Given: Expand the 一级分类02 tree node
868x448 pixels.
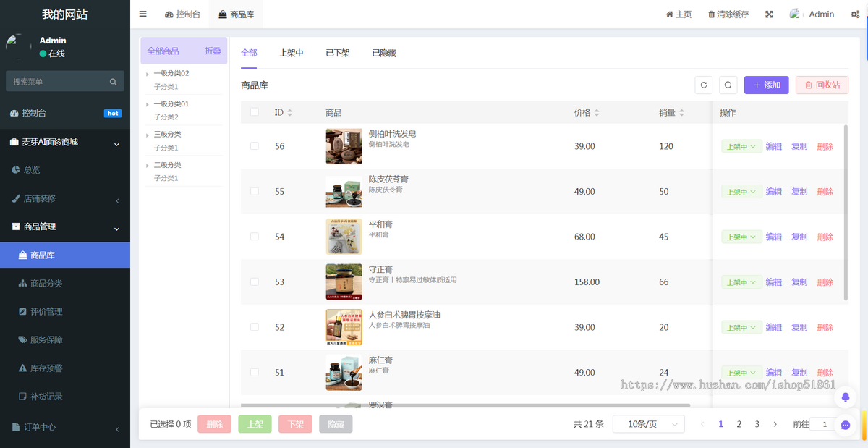Looking at the screenshot, I should click(148, 74).
